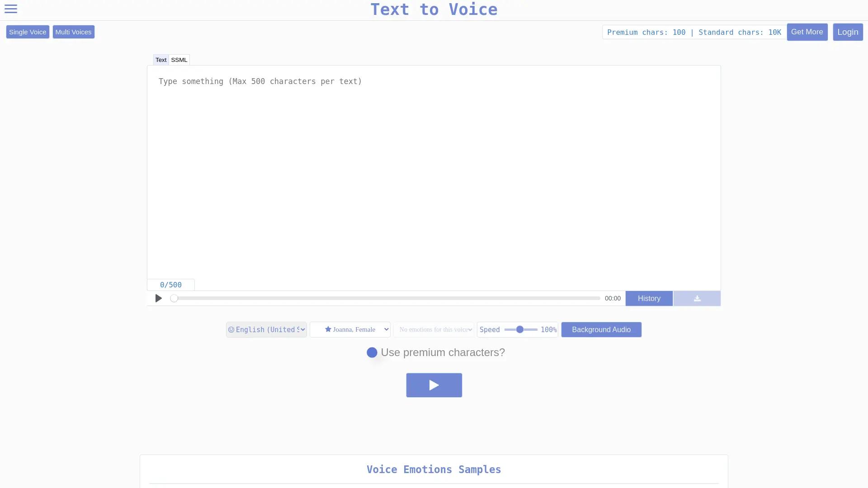Click the Single Voice mode button
Image resolution: width=868 pixels, height=488 pixels.
[x=27, y=32]
